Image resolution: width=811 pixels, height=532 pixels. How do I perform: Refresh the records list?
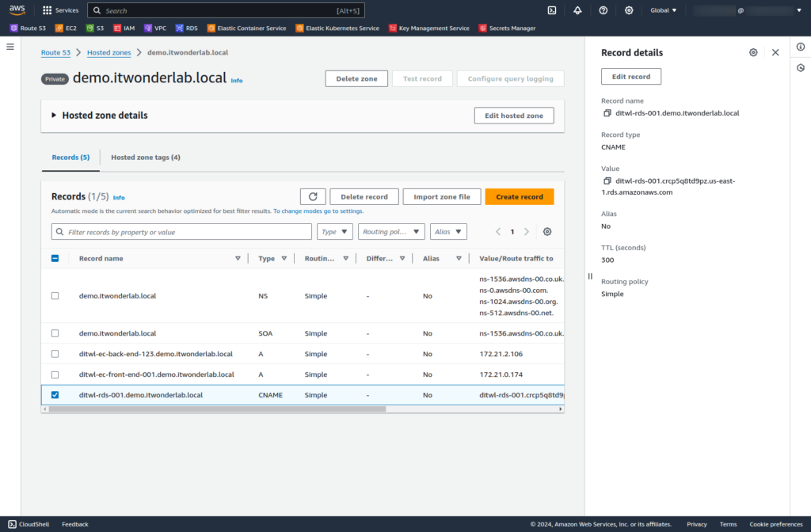pos(313,196)
